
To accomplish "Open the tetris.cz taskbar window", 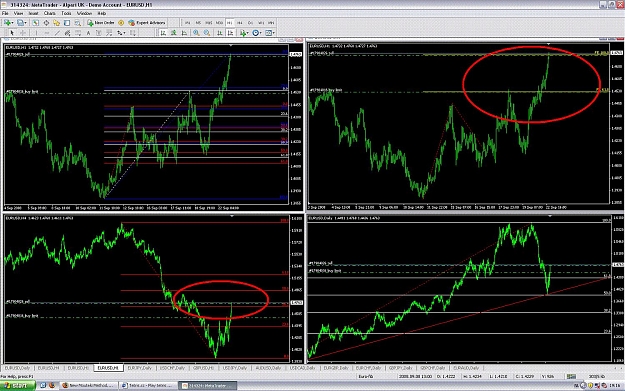I will (x=148, y=385).
